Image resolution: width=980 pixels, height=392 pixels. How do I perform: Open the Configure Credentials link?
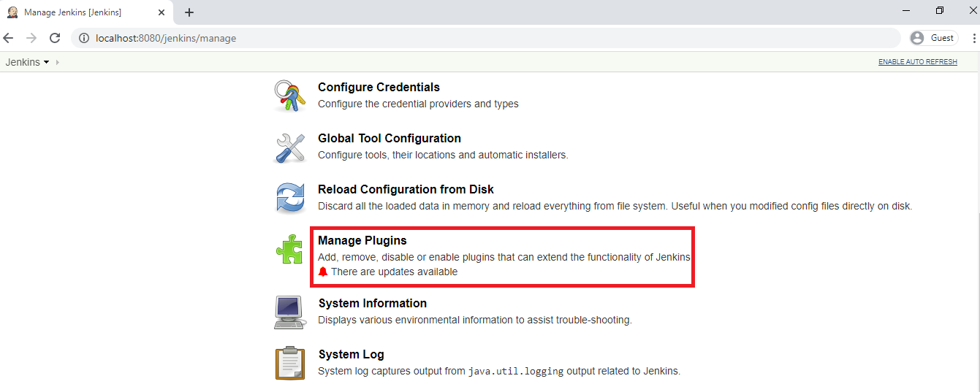tap(379, 87)
